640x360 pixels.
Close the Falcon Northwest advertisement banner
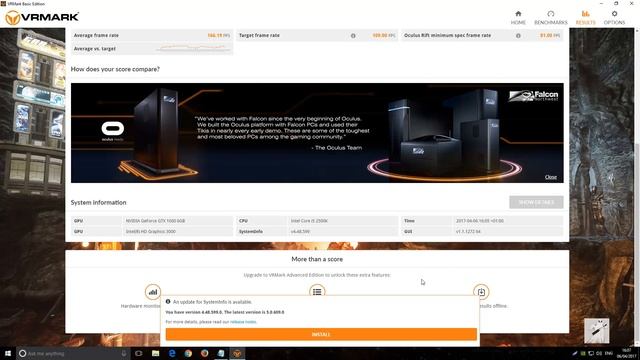(x=551, y=177)
